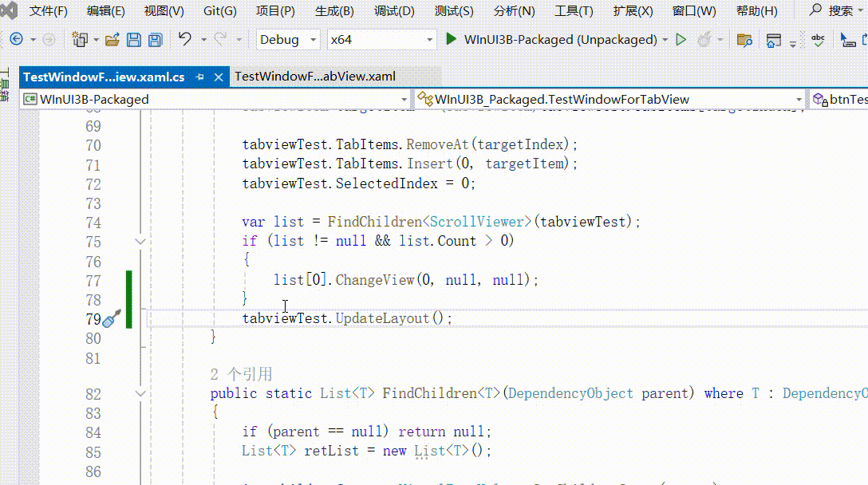Start WInUI3B-Packaged (Unpackaged) with run button
Image resolution: width=868 pixels, height=485 pixels.
point(450,38)
